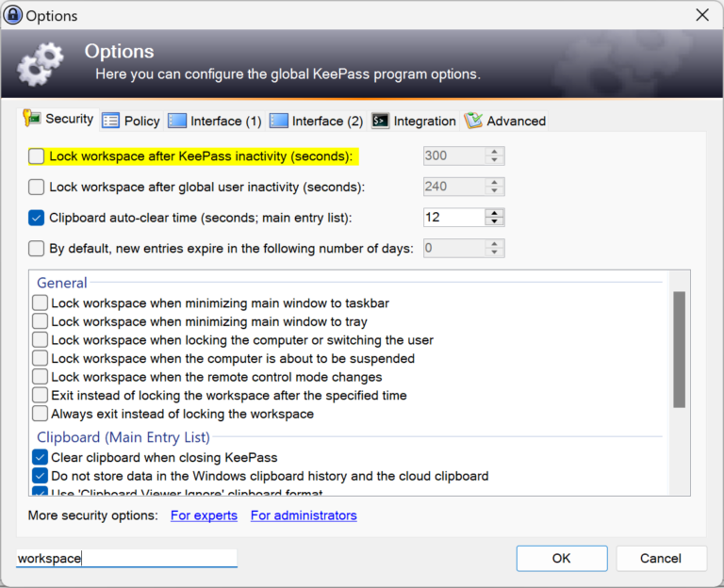Check lock when locking computer or switching user
724x588 pixels.
click(40, 339)
